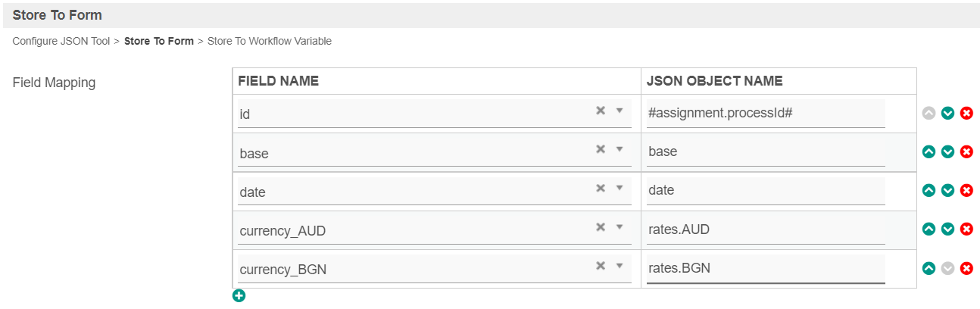The image size is (980, 309).
Task: Open the currency_BGN field dropdown
Action: coord(619,265)
